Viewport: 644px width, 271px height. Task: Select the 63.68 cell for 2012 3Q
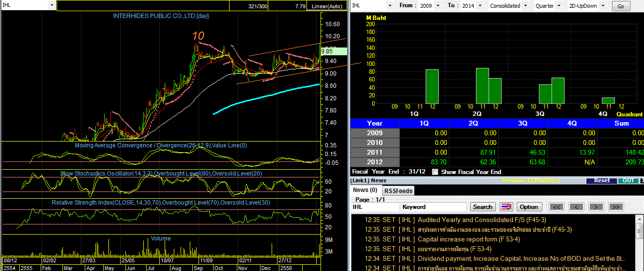coord(523,162)
